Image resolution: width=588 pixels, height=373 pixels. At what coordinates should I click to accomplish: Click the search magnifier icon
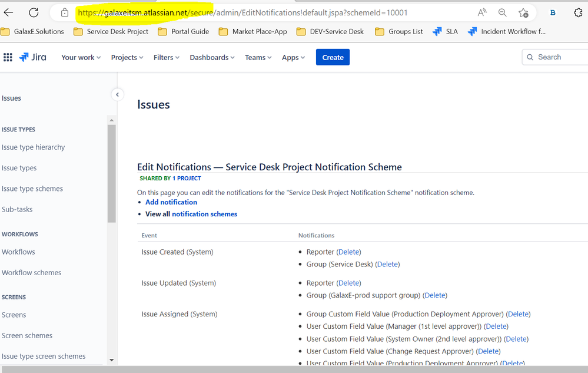coord(530,57)
